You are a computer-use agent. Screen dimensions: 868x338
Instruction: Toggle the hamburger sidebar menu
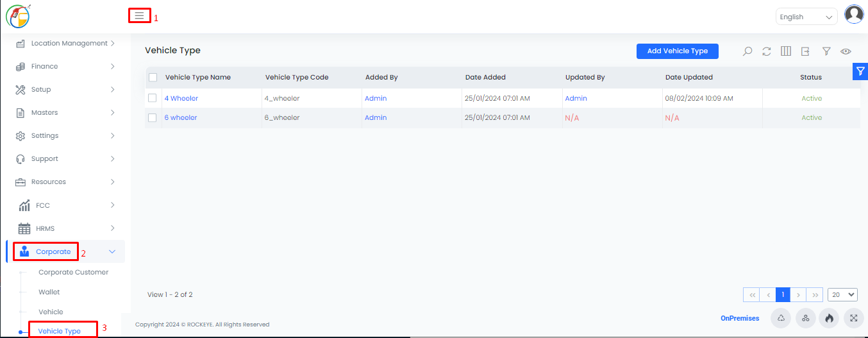pos(139,15)
